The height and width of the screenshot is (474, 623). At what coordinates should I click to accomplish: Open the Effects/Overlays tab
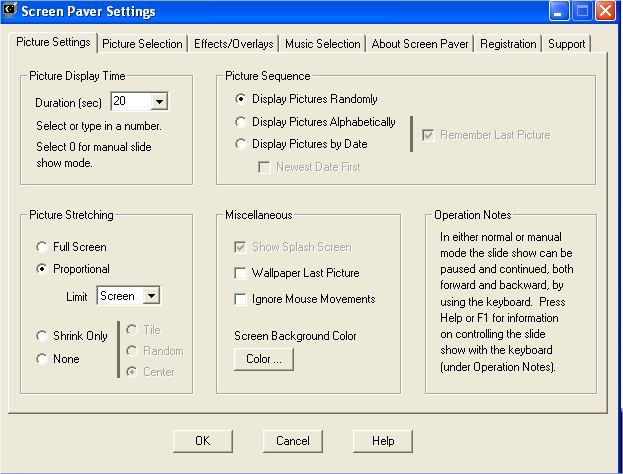(x=234, y=44)
